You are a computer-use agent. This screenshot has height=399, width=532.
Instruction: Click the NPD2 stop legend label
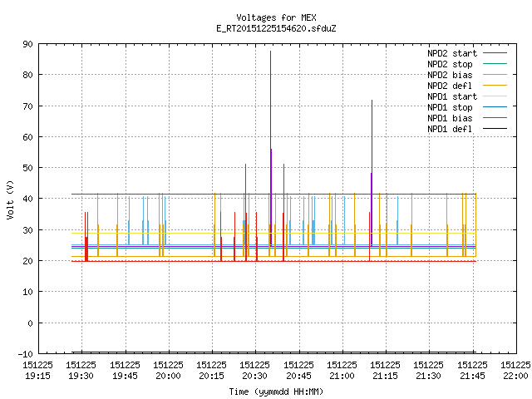[x=450, y=64]
